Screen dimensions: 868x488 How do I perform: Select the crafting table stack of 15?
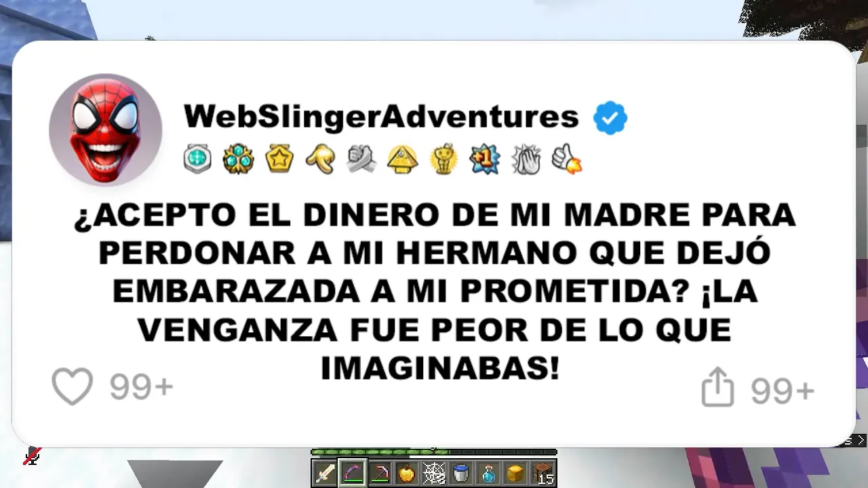pyautogui.click(x=543, y=472)
